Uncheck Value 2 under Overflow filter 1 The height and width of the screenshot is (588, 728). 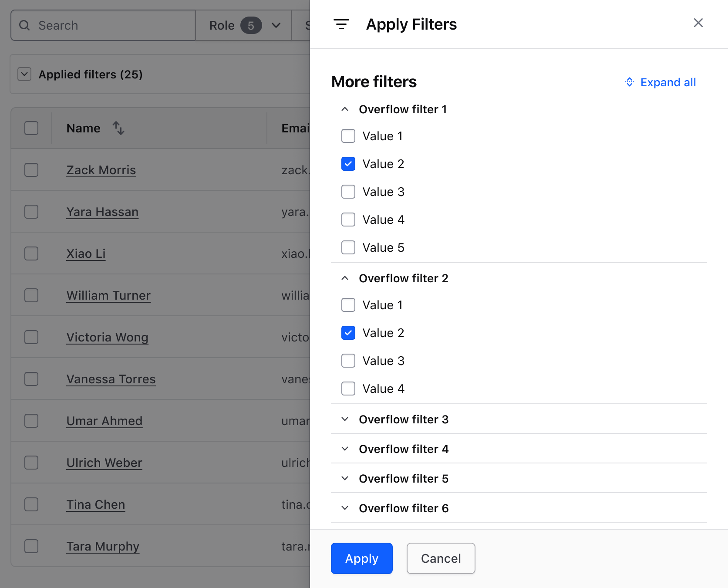(348, 164)
